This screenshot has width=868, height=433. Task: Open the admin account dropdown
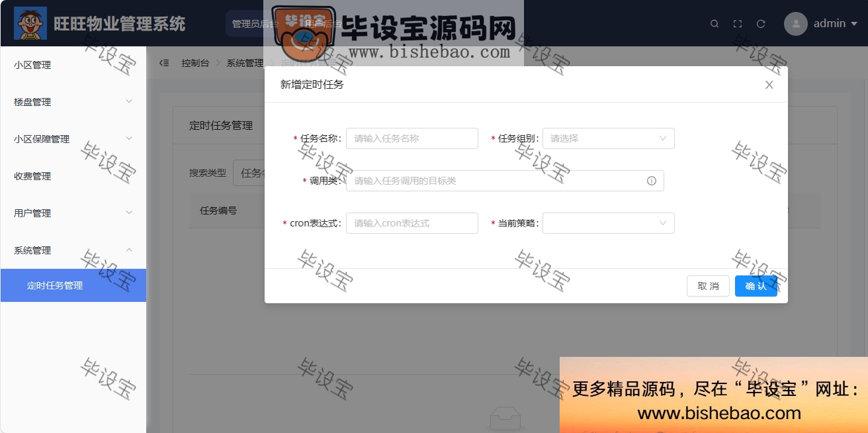point(836,24)
